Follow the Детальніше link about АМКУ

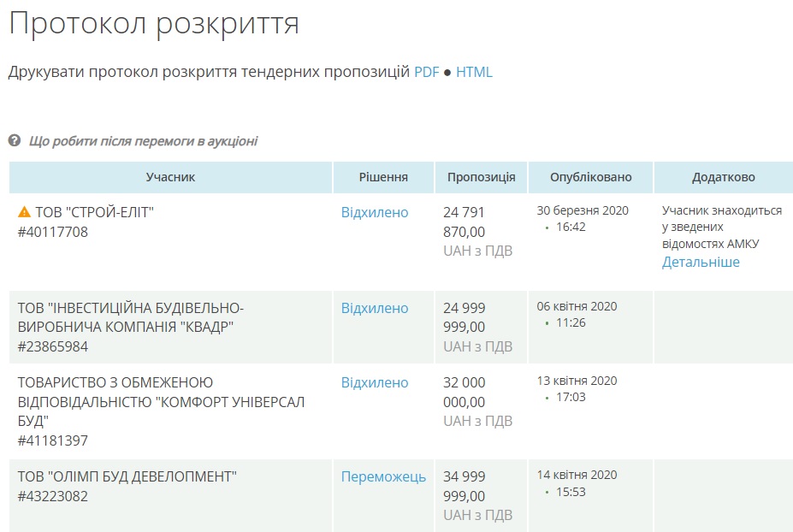pos(701,262)
